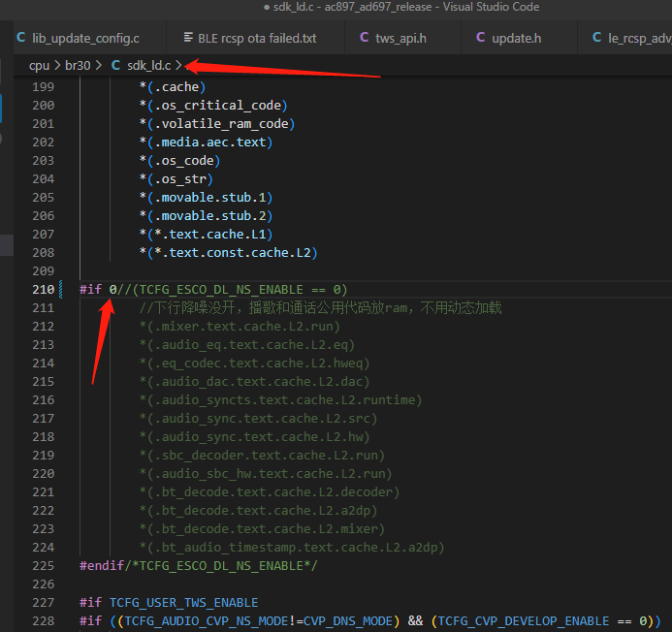Screen dimensions: 672x632
Task: Click the C file icon on lib_update_config.c tab
Action: point(21,37)
